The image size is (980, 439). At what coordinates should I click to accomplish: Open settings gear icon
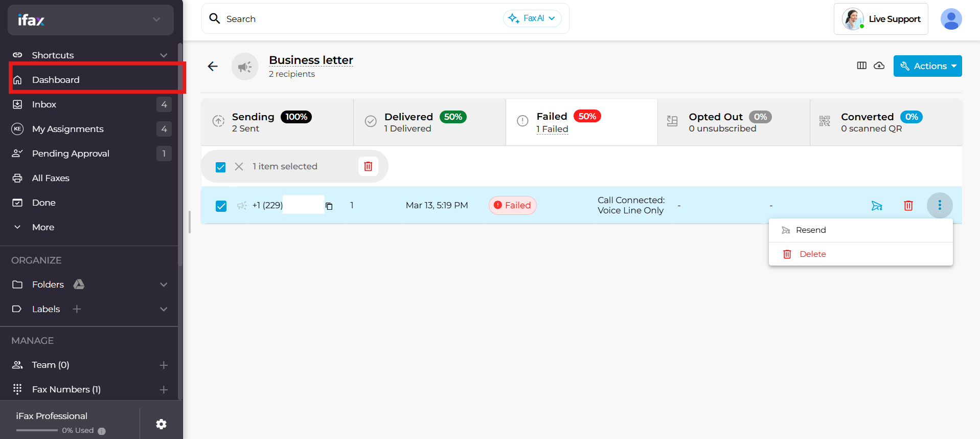[x=161, y=424]
